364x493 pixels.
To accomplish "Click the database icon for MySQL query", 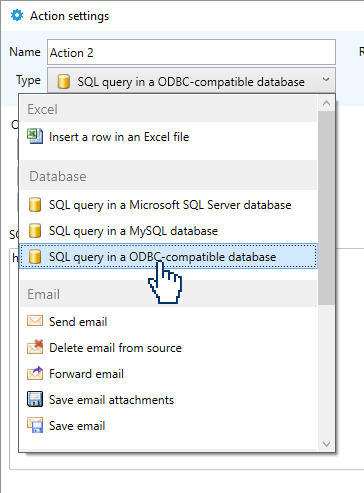I will [35, 231].
